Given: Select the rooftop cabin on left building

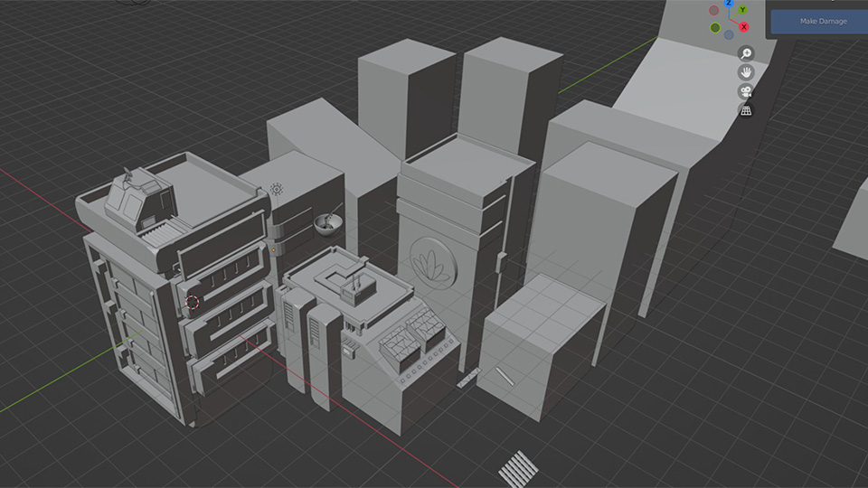Looking at the screenshot, I should [x=136, y=199].
